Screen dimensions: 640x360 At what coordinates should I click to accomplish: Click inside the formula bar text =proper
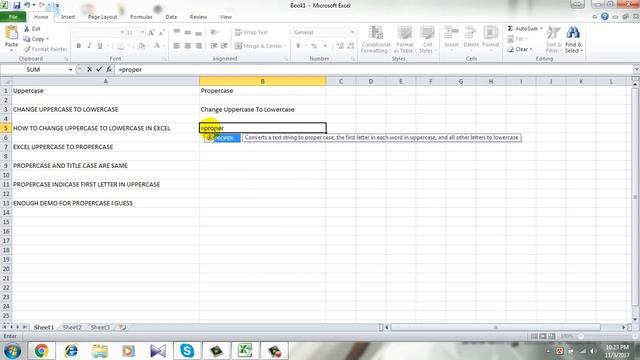click(x=130, y=70)
